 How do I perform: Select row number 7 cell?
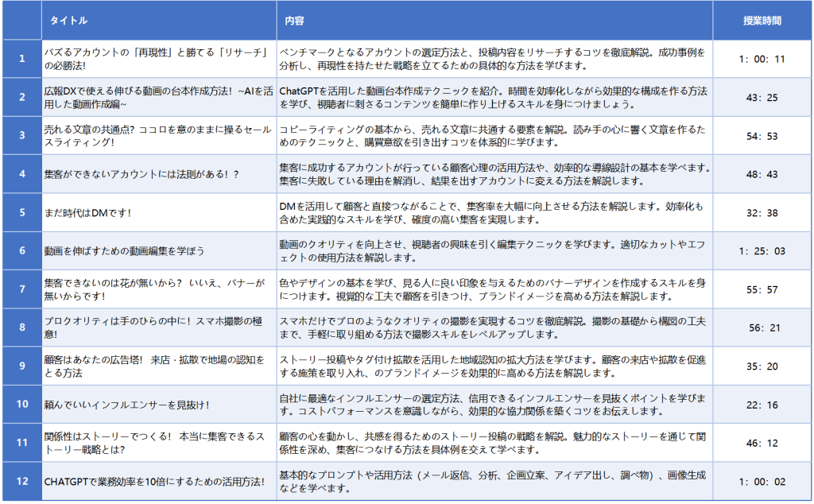[21, 289]
